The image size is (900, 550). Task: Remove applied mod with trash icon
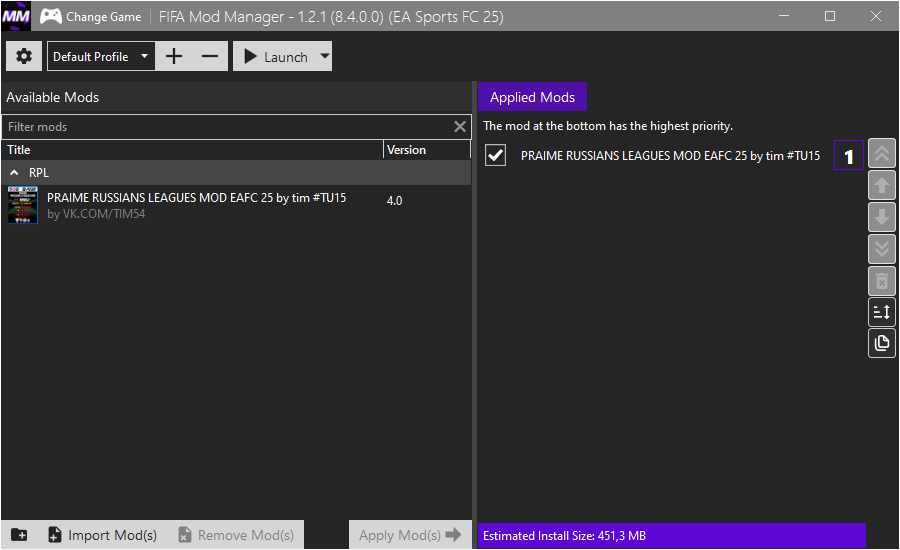(x=882, y=281)
